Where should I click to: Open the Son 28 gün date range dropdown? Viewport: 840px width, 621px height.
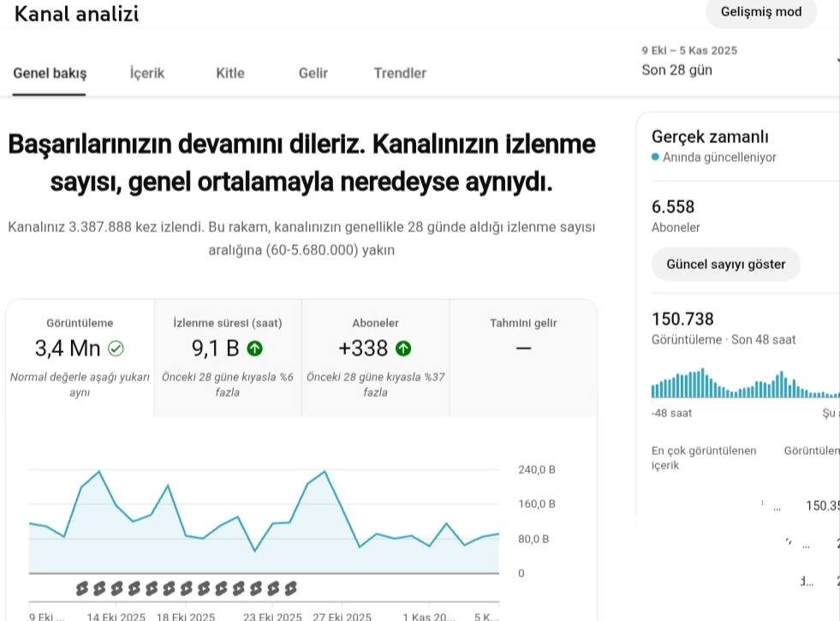click(739, 62)
